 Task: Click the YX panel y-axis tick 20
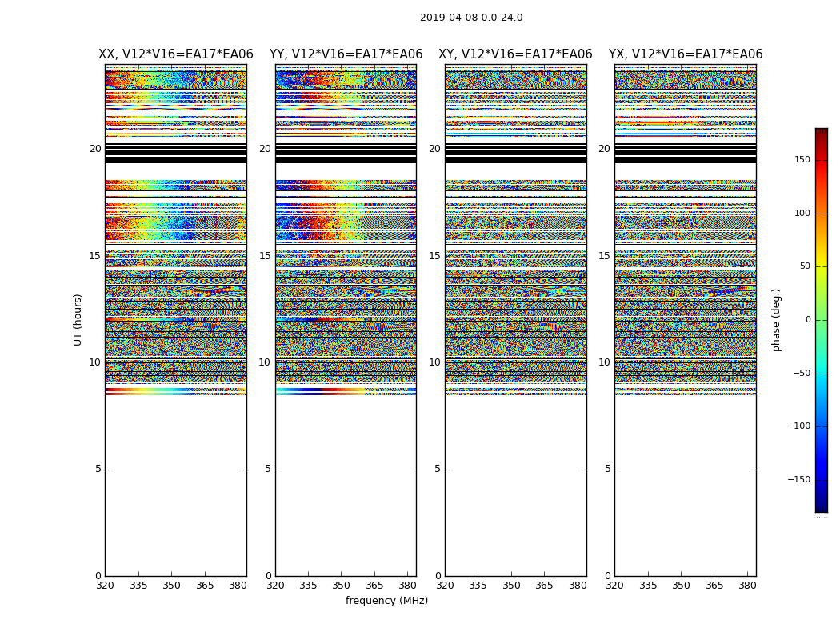(605, 149)
